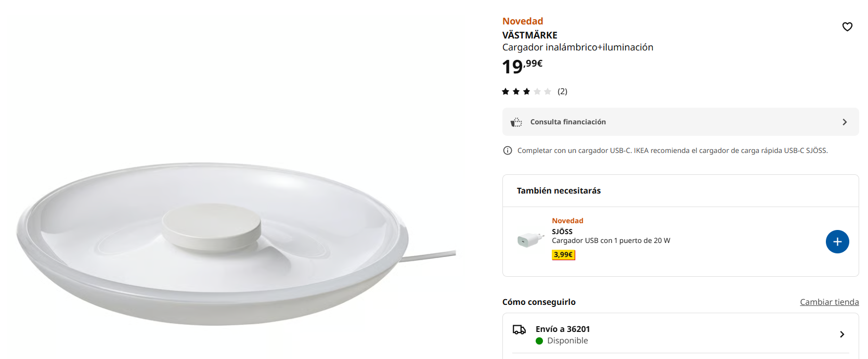868x359 pixels.
Task: Click the delivery truck icon
Action: tap(519, 329)
